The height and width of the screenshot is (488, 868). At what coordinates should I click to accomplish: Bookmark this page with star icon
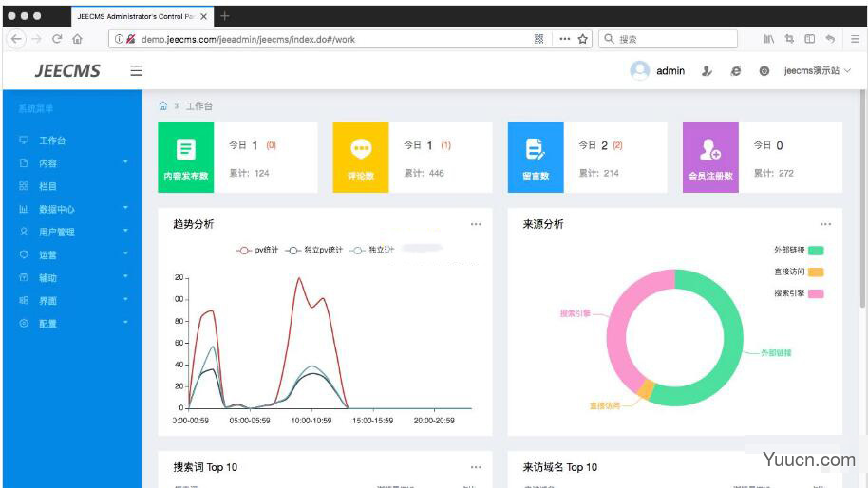click(582, 39)
